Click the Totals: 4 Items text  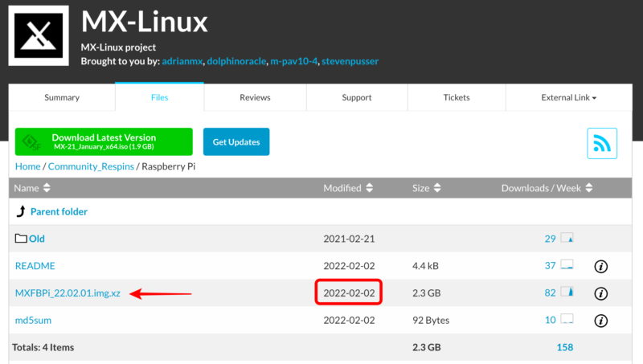click(x=43, y=347)
